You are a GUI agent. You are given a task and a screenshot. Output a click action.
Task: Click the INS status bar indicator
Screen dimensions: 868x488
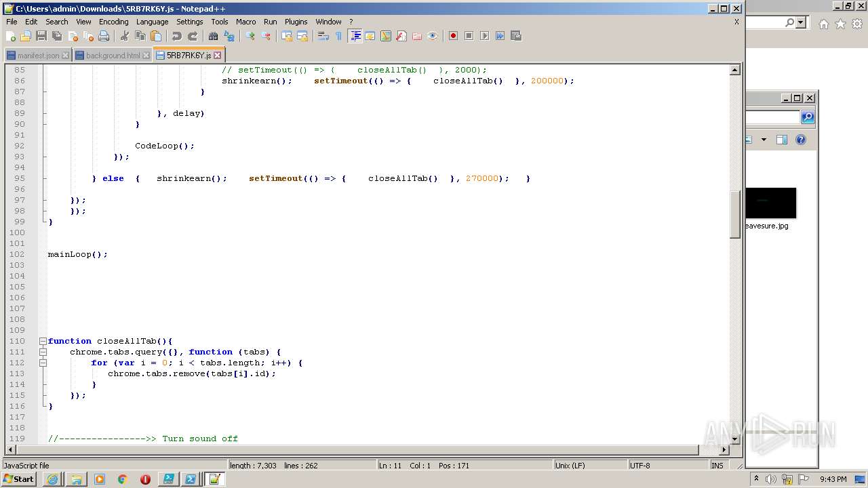[x=717, y=466]
